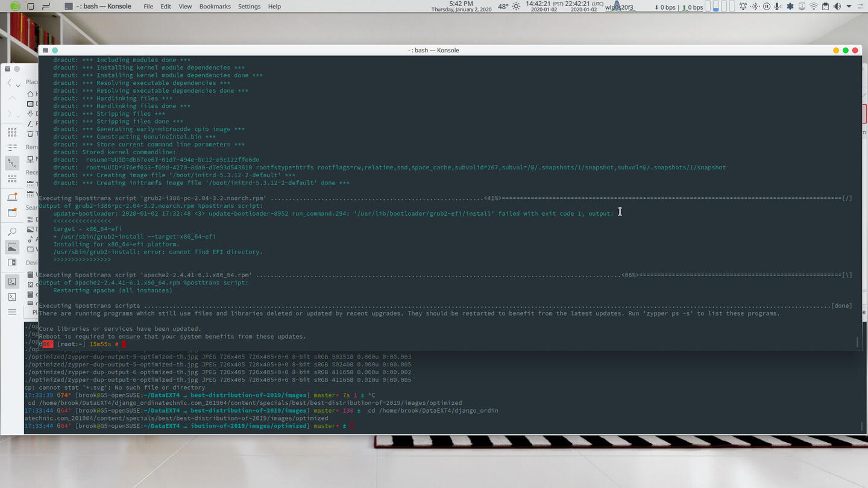Viewport: 868px width, 488px height.
Task: Toggle Konsole on-all-desktops titlebar button
Action: [55, 51]
